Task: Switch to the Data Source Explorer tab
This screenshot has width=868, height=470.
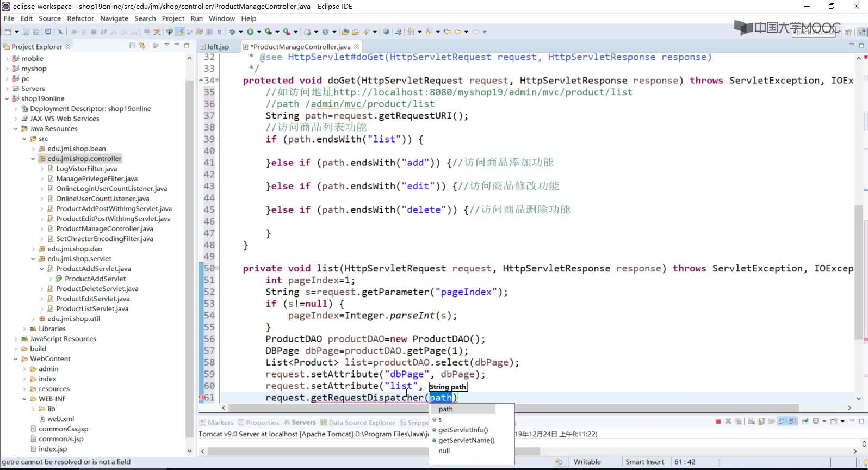Action: [358, 423]
